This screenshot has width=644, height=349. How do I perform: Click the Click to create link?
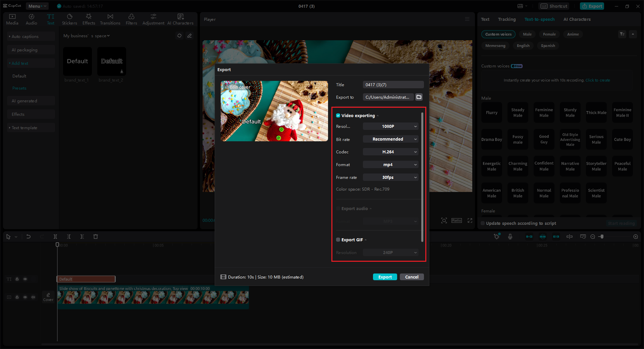[598, 80]
